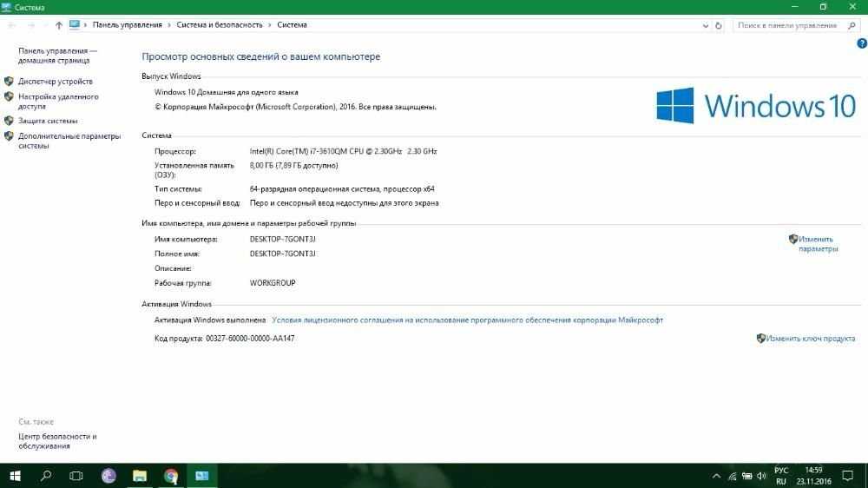Screen dimensions: 868x488
Task: Click Change settings (Изменить параметры) link
Action: [x=819, y=244]
